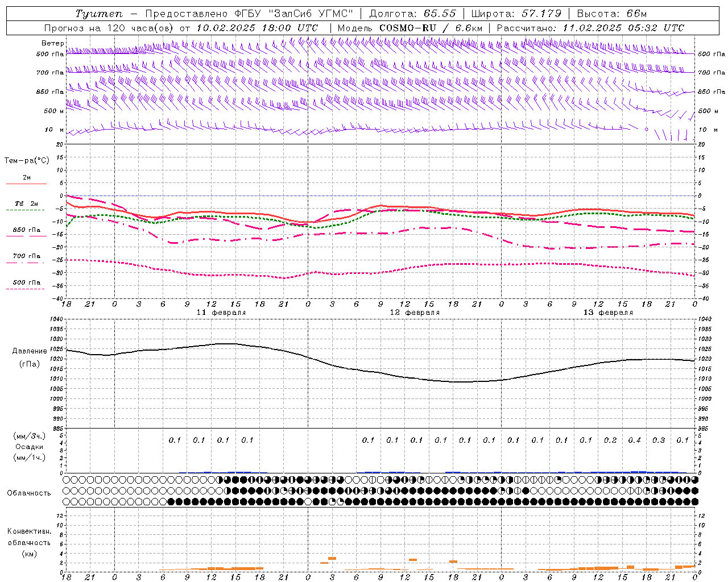This screenshot has height=582, width=728.
Task: Click the (км) unit label under облачность
Action: coord(30,554)
